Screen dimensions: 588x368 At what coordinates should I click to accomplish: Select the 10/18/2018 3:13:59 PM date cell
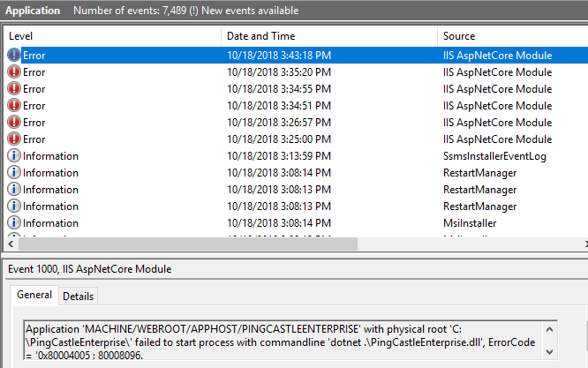click(x=279, y=156)
